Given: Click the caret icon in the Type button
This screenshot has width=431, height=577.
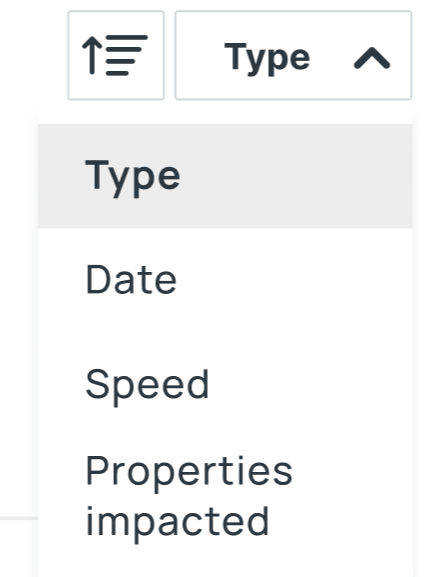Looking at the screenshot, I should (x=372, y=58).
